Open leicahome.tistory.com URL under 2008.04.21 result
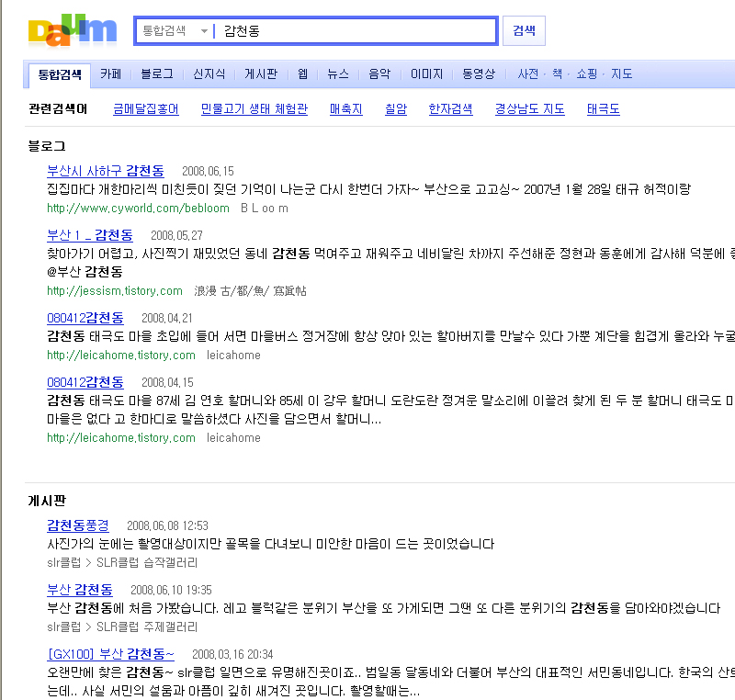Image resolution: width=735 pixels, height=700 pixels. click(121, 356)
